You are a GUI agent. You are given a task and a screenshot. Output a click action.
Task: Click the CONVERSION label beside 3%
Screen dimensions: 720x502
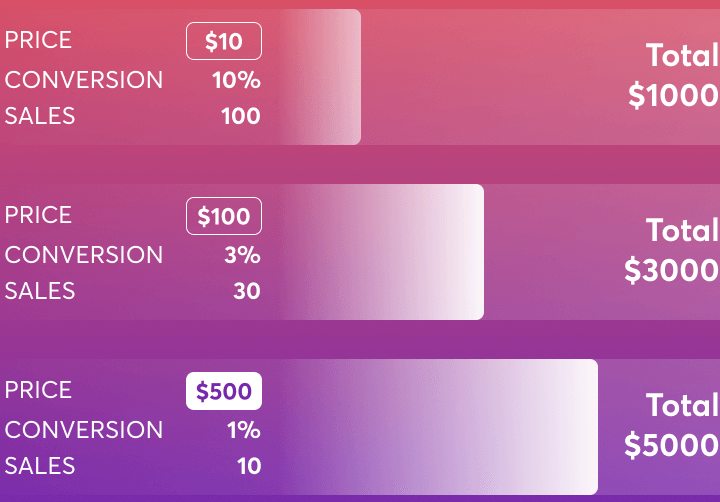click(x=84, y=255)
